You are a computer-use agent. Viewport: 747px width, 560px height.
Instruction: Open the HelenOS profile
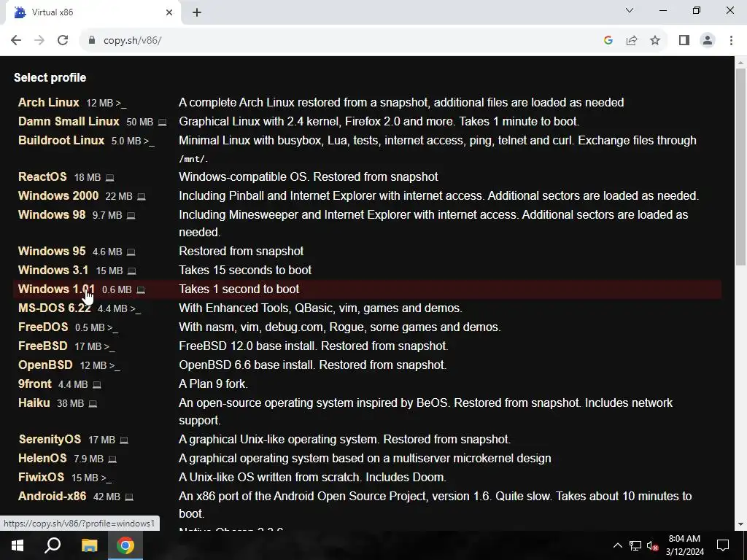(x=42, y=459)
